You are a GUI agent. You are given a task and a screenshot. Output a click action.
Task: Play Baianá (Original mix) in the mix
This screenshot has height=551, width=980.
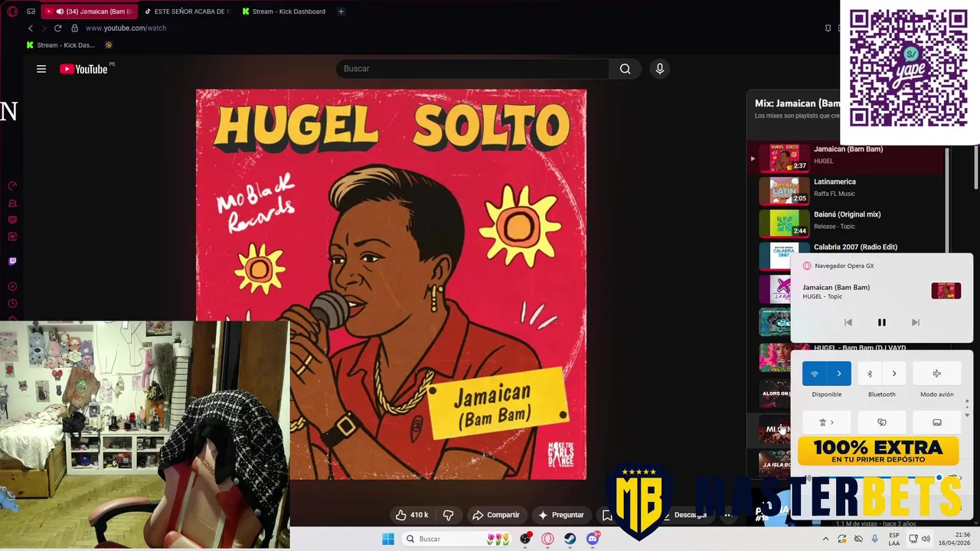coord(850,223)
